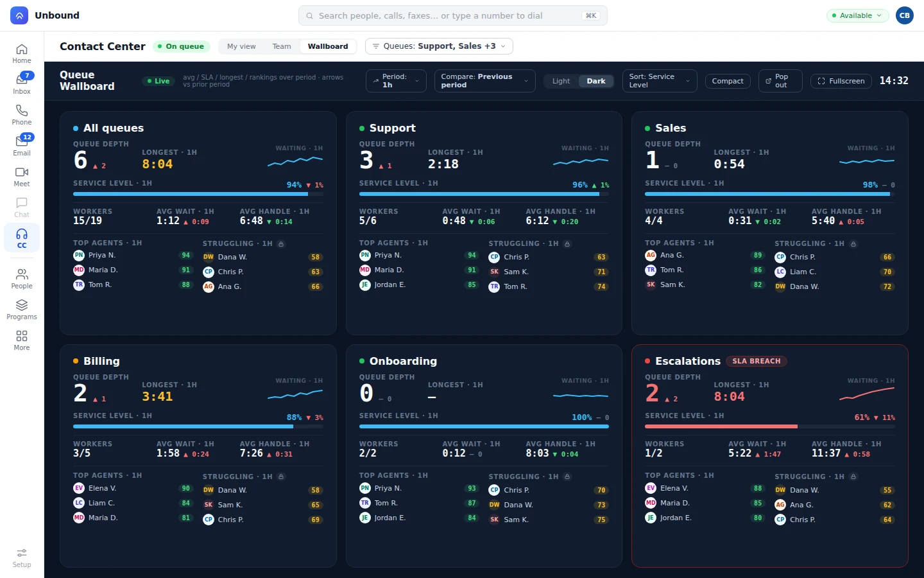The image size is (924, 578).
Task: Open the Available status dropdown
Action: point(857,15)
